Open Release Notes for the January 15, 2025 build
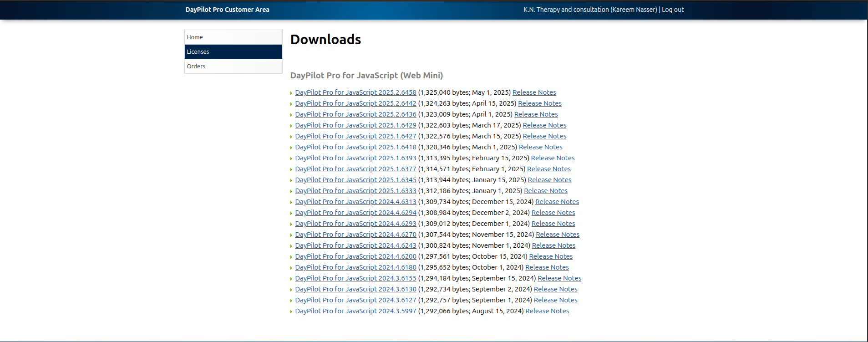The image size is (868, 342). tap(549, 180)
